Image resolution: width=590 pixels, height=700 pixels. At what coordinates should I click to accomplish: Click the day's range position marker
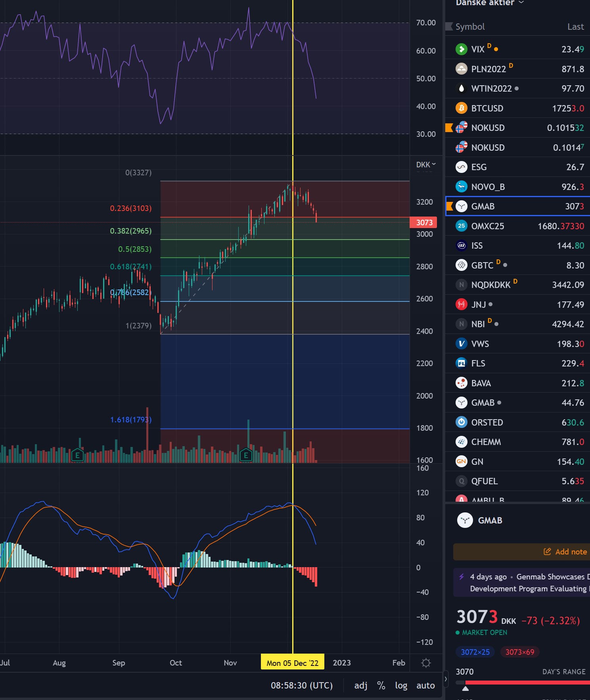pos(465,688)
